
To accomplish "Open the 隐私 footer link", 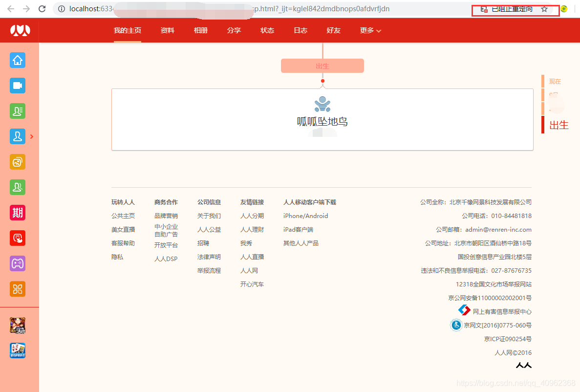I will (x=117, y=257).
